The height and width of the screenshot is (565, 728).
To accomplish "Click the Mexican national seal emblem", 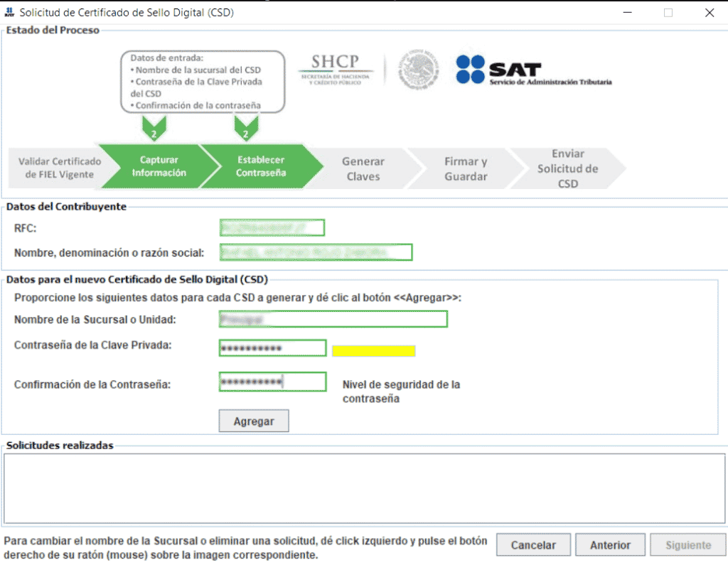I will pyautogui.click(x=418, y=69).
